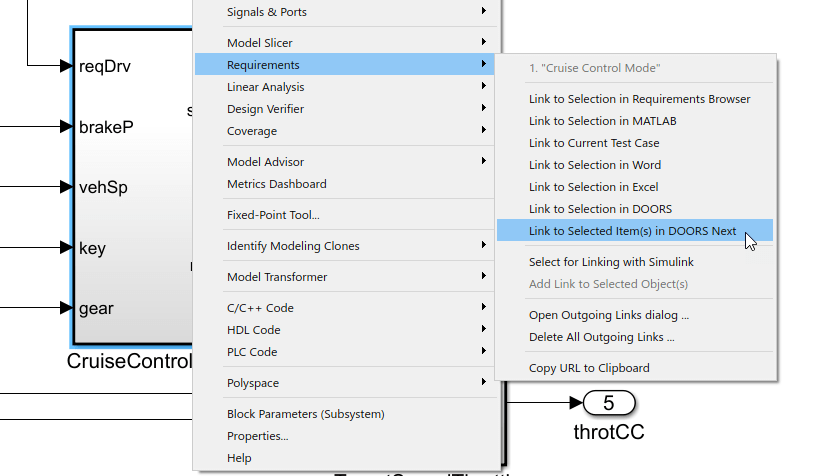Click the throtCC outport block 5

tap(609, 403)
